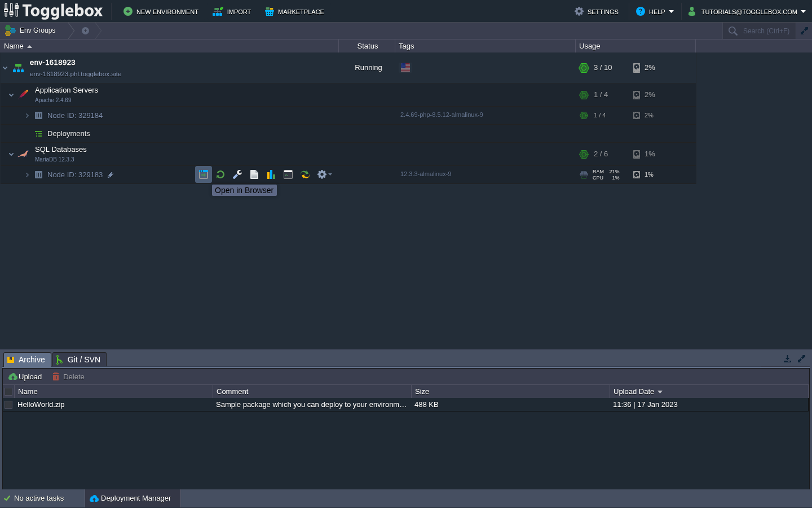
Task: Click the Delete button in Archive
Action: (68, 377)
